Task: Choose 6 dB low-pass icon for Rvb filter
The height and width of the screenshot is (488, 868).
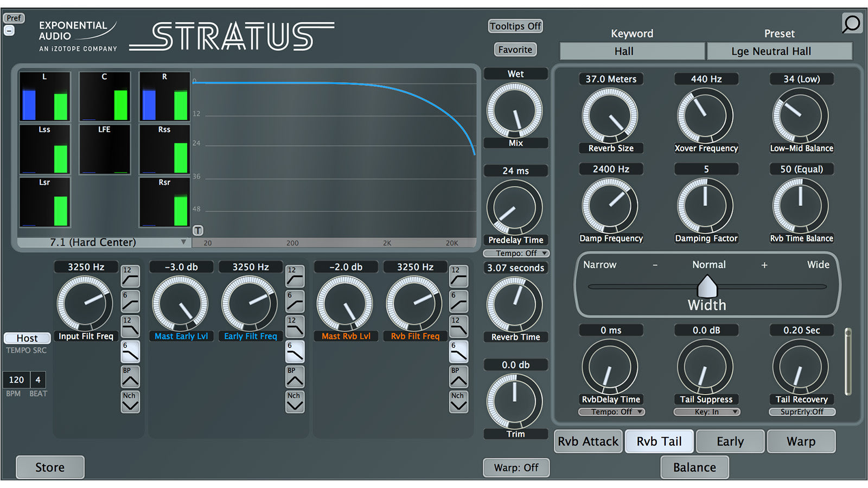Action: pyautogui.click(x=458, y=352)
